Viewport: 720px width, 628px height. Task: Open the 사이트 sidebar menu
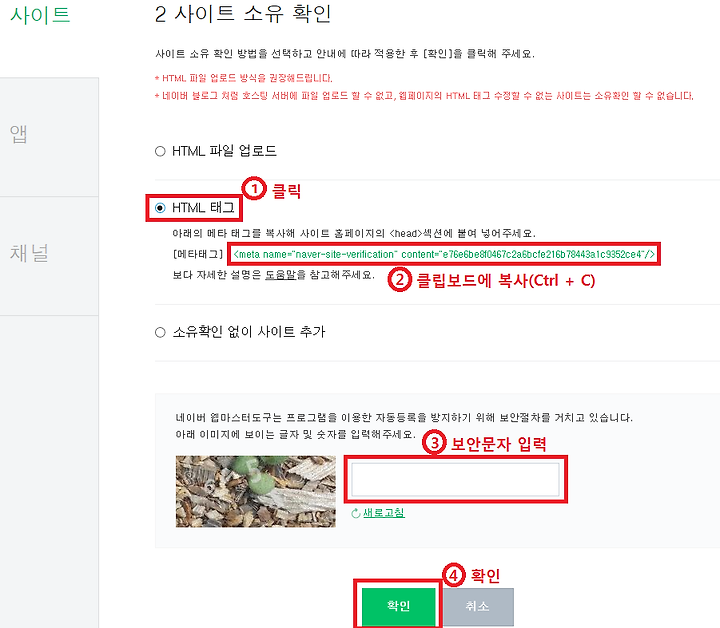pos(40,15)
